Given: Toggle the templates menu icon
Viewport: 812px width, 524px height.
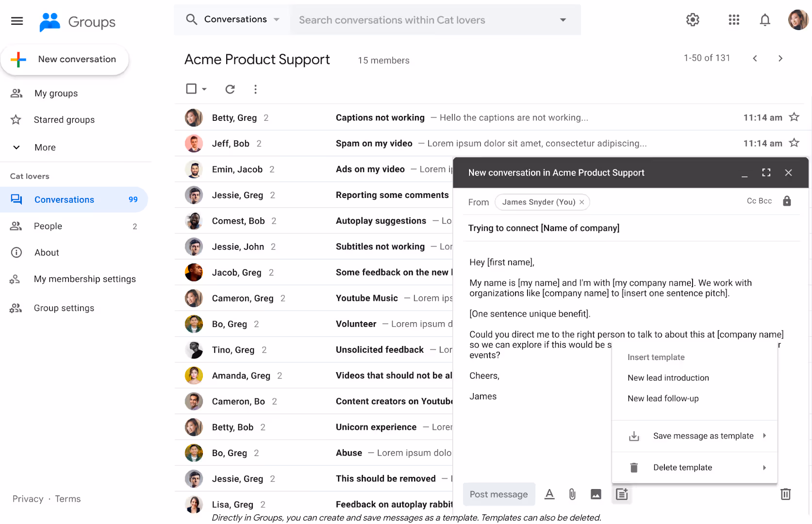Looking at the screenshot, I should coord(622,494).
